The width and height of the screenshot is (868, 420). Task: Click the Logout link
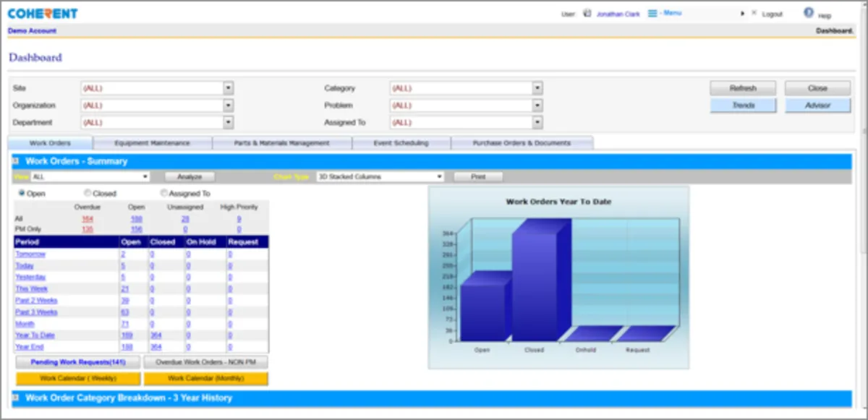772,14
